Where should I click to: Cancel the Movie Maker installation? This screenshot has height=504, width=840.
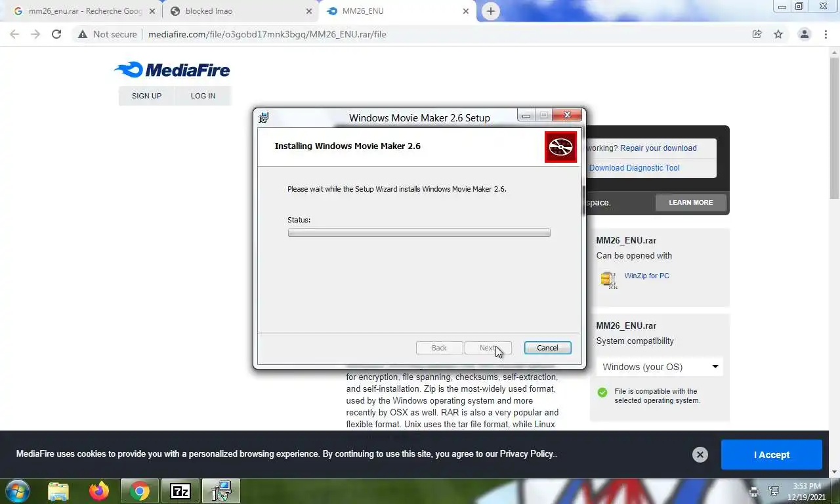click(x=547, y=348)
